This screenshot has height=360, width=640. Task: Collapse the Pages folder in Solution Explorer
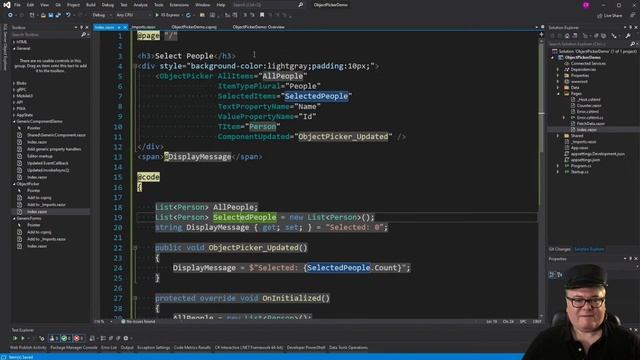click(558, 93)
